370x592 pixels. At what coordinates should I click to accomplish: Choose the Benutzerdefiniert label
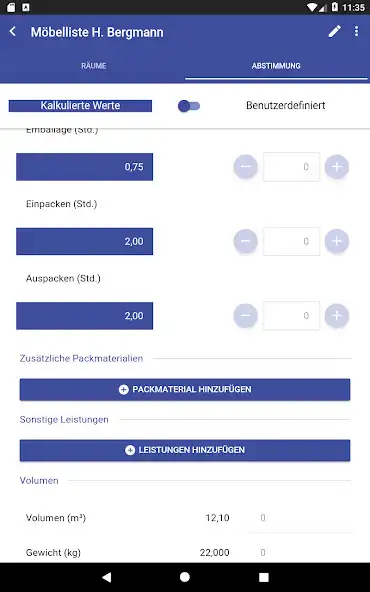(285, 105)
